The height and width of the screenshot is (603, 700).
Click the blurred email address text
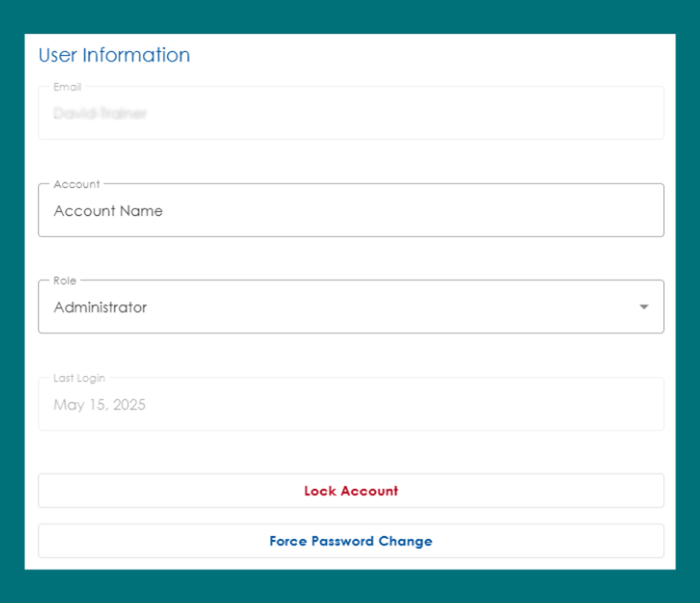click(99, 114)
